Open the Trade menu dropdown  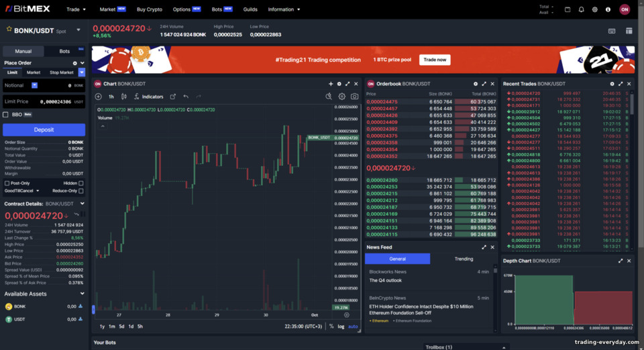[x=76, y=9]
